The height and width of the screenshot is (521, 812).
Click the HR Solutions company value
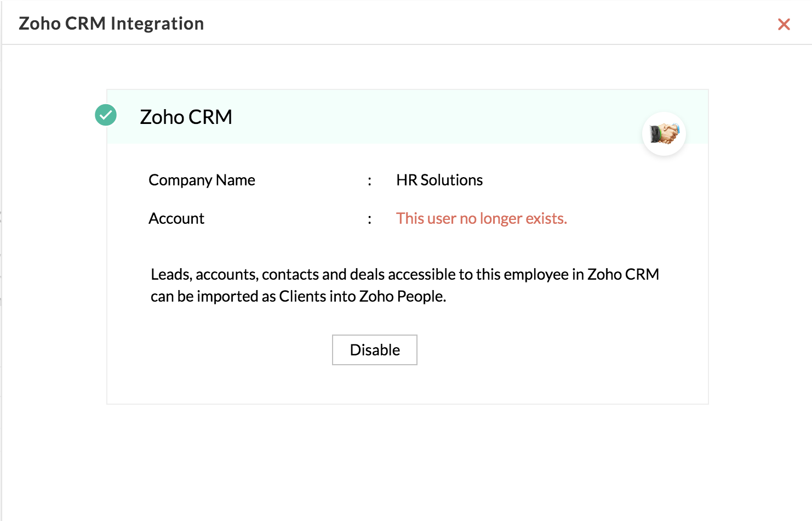pos(439,180)
